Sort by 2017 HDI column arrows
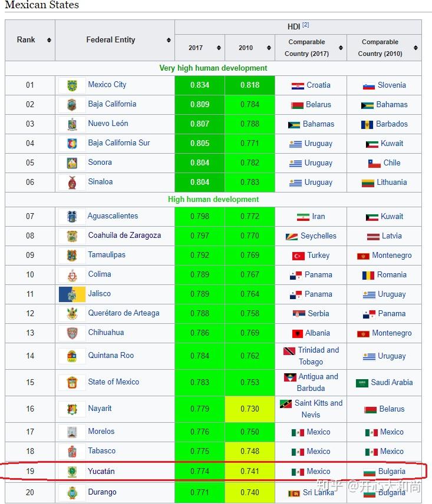The image size is (432, 504). 219,48
